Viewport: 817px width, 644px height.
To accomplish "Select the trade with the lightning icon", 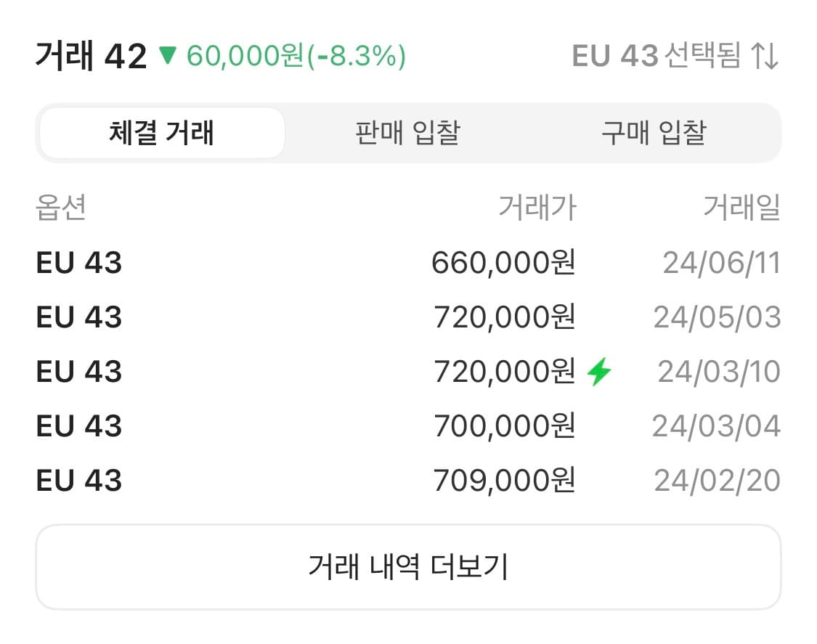I will [408, 371].
